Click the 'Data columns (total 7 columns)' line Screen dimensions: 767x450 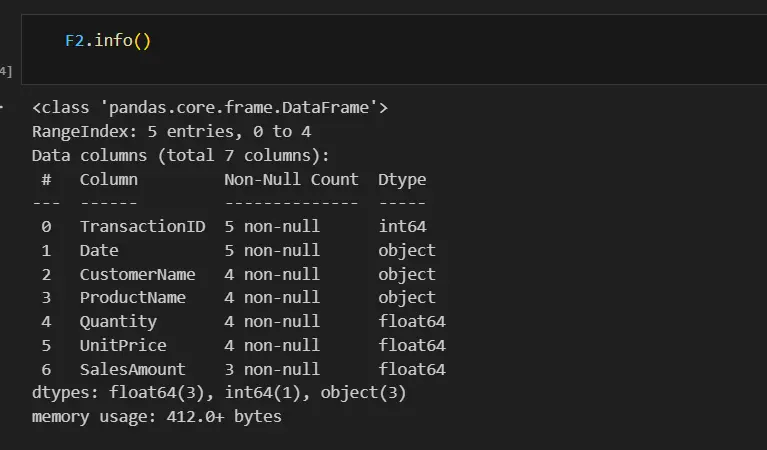180,155
